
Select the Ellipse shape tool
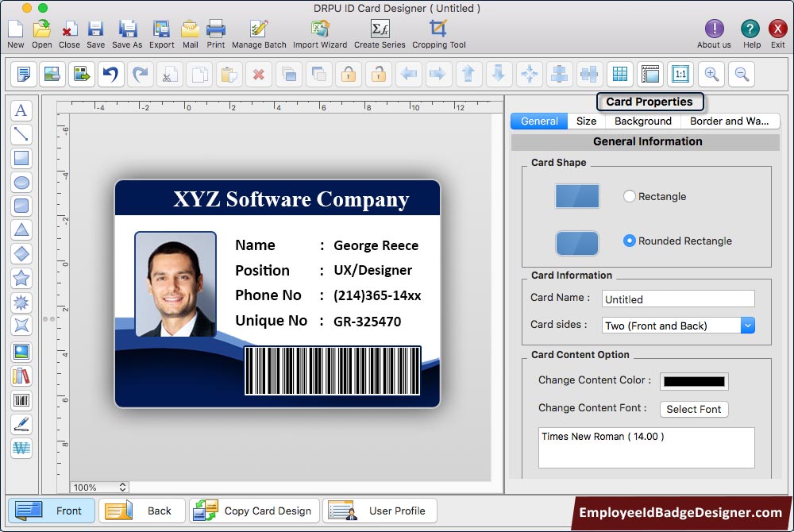pos(21,182)
